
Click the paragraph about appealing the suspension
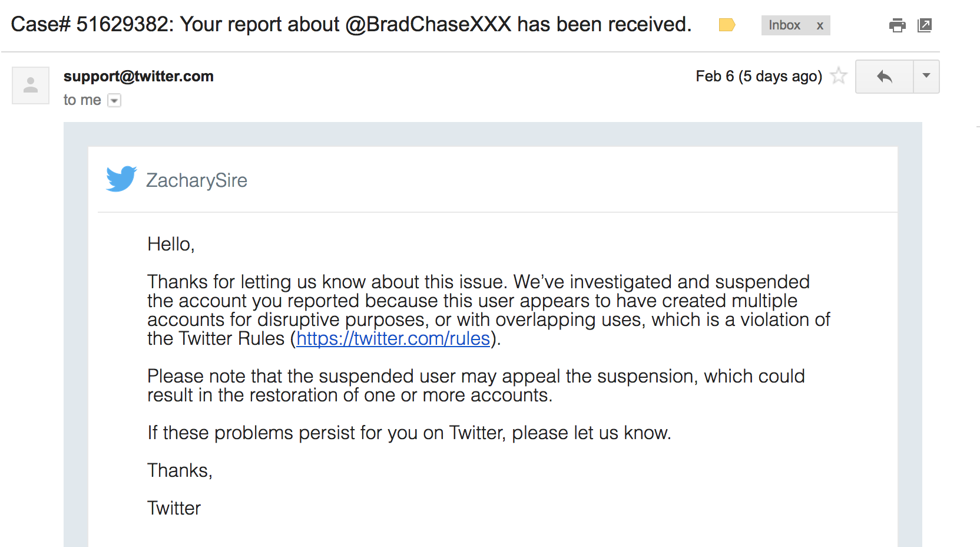pyautogui.click(x=476, y=385)
